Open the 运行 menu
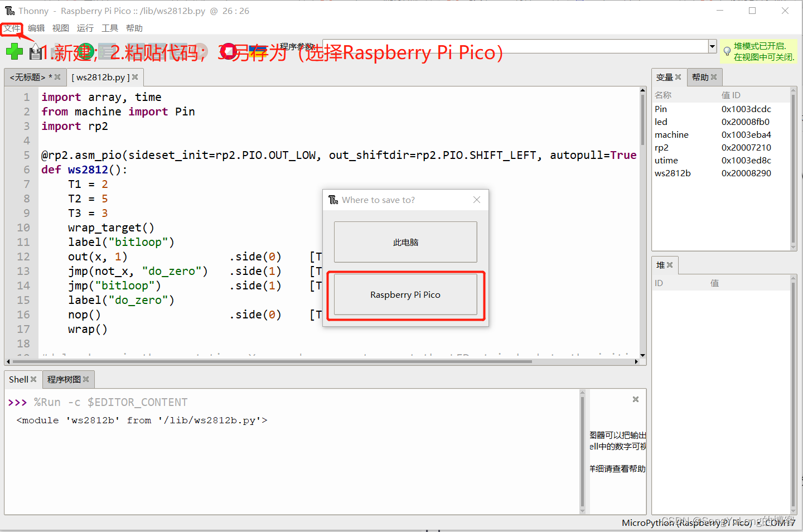 [x=85, y=28]
